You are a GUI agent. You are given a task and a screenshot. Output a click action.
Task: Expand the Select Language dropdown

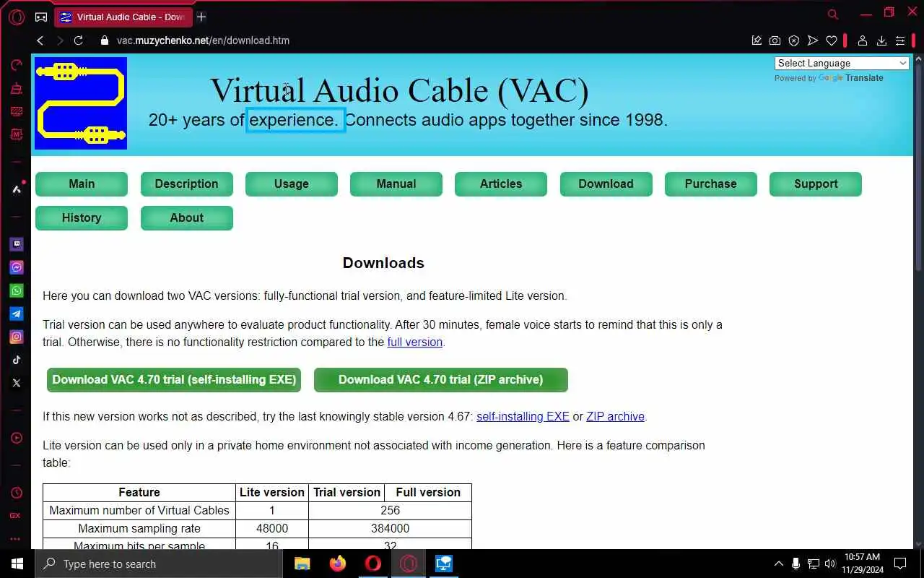click(x=842, y=64)
